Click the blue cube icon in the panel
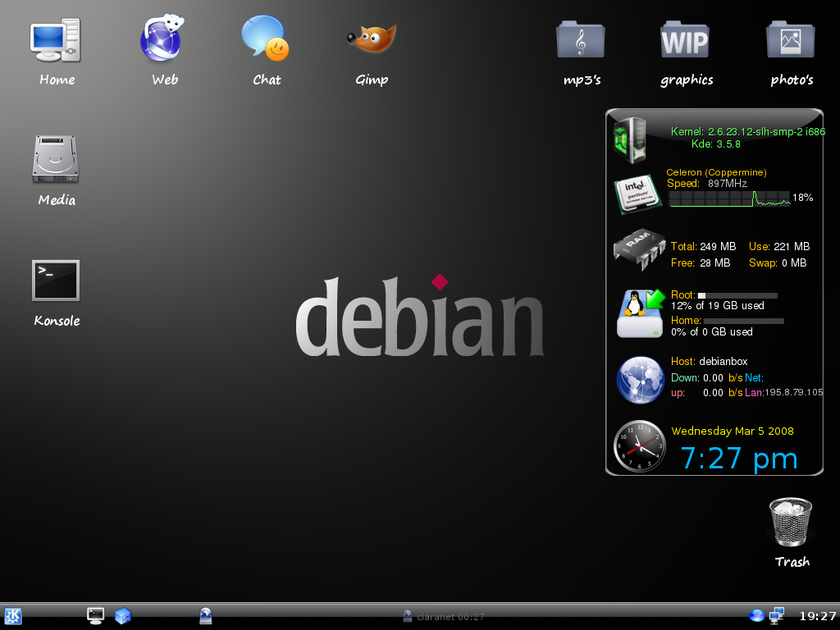The width and height of the screenshot is (840, 630). tap(123, 616)
